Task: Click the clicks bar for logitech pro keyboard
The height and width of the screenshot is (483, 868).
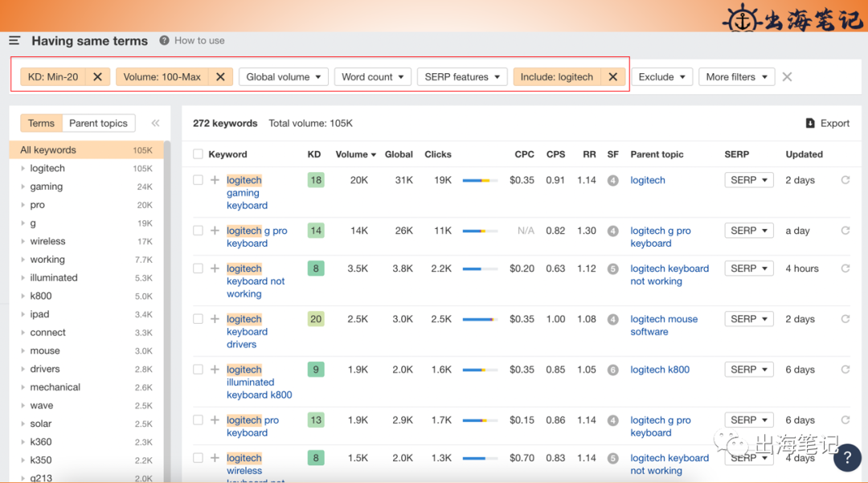Action: tap(480, 420)
